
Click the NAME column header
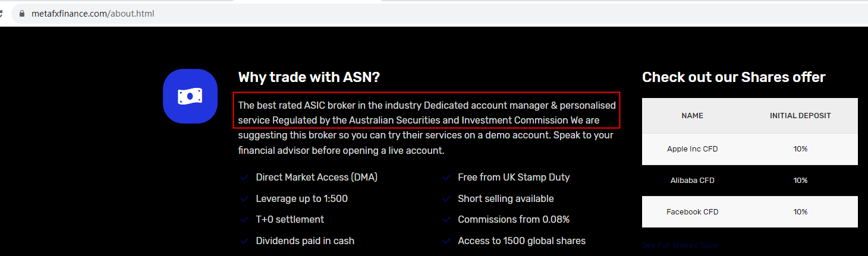point(692,116)
